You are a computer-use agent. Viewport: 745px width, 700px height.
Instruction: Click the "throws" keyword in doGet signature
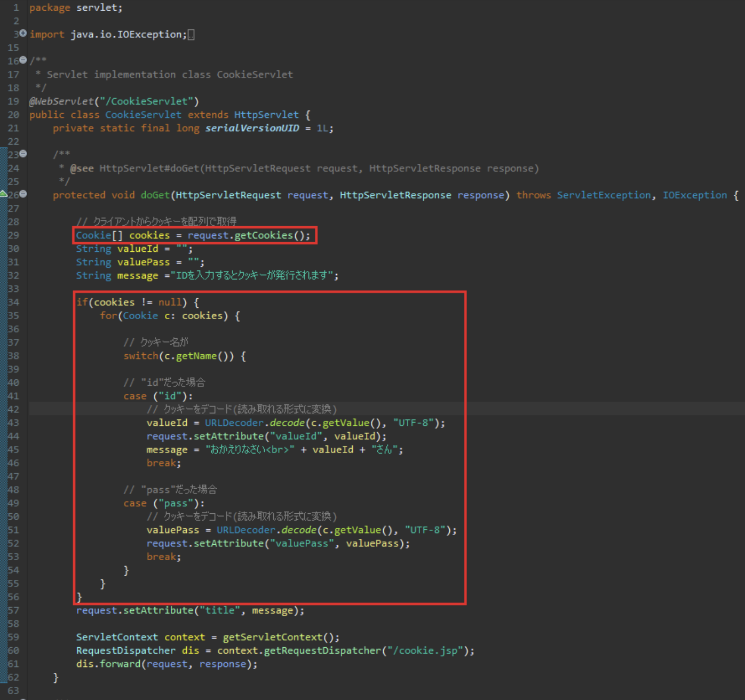tap(534, 195)
